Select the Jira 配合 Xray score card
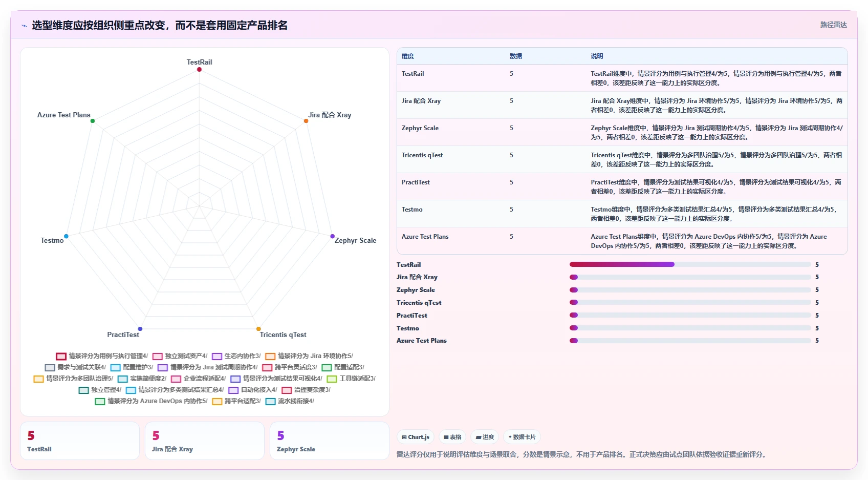The width and height of the screenshot is (868, 480). [205, 441]
